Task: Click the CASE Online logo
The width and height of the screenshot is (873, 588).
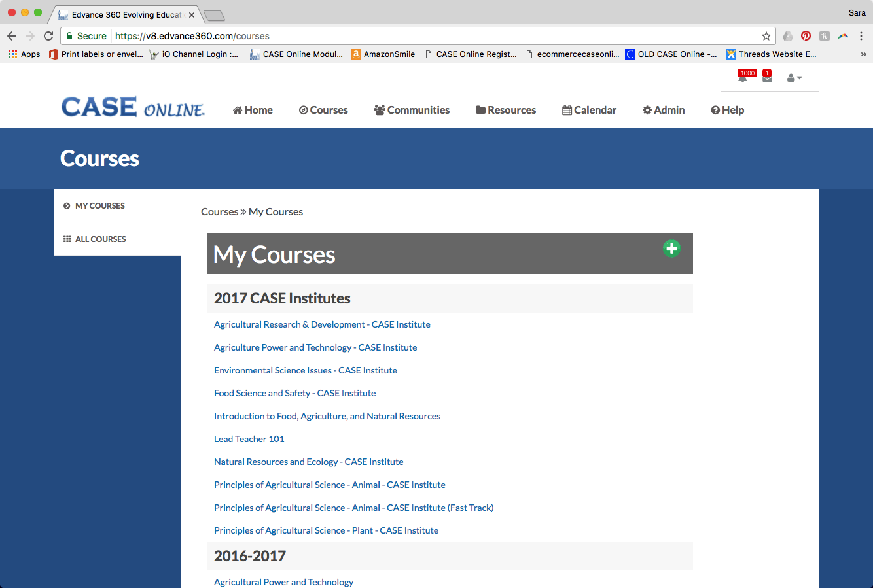Action: click(133, 108)
